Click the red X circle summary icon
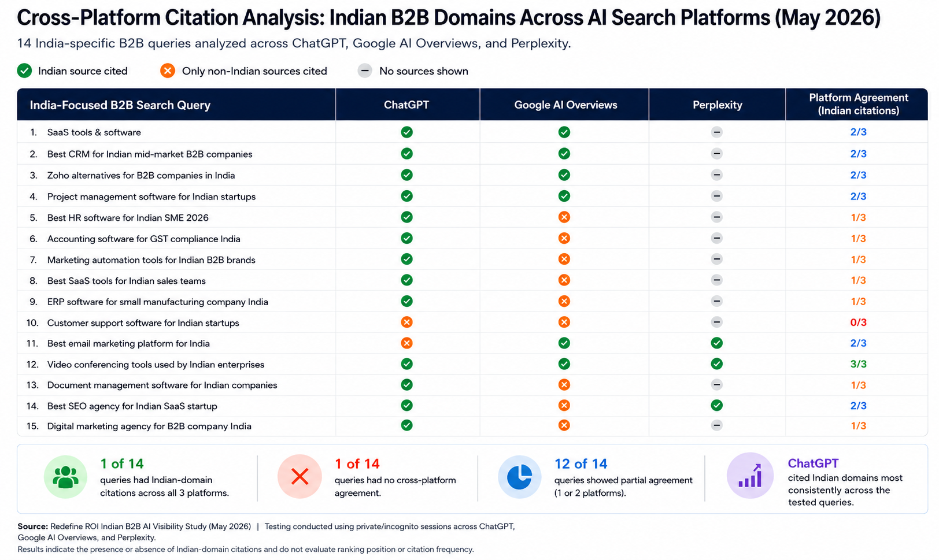 click(x=300, y=477)
